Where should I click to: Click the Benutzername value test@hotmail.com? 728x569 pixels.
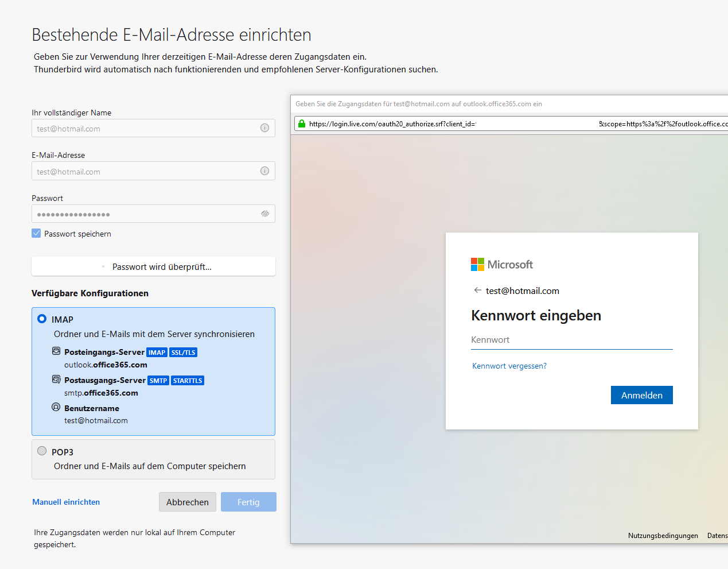pos(96,420)
